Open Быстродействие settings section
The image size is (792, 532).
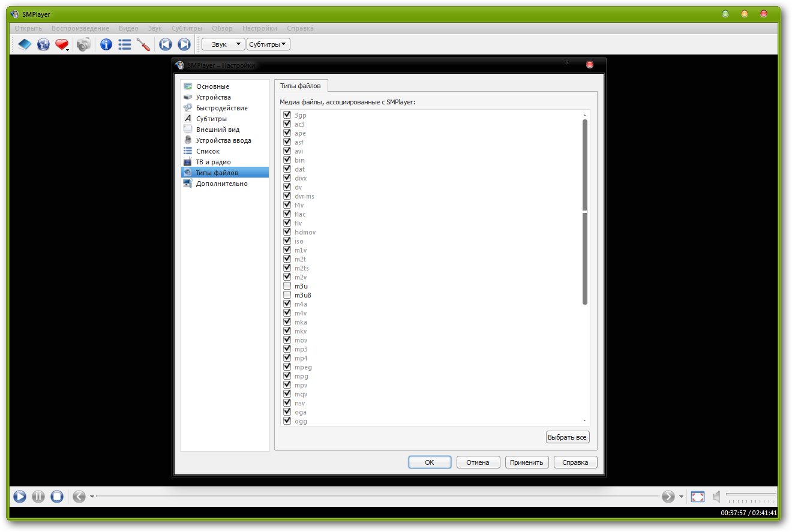[x=225, y=108]
